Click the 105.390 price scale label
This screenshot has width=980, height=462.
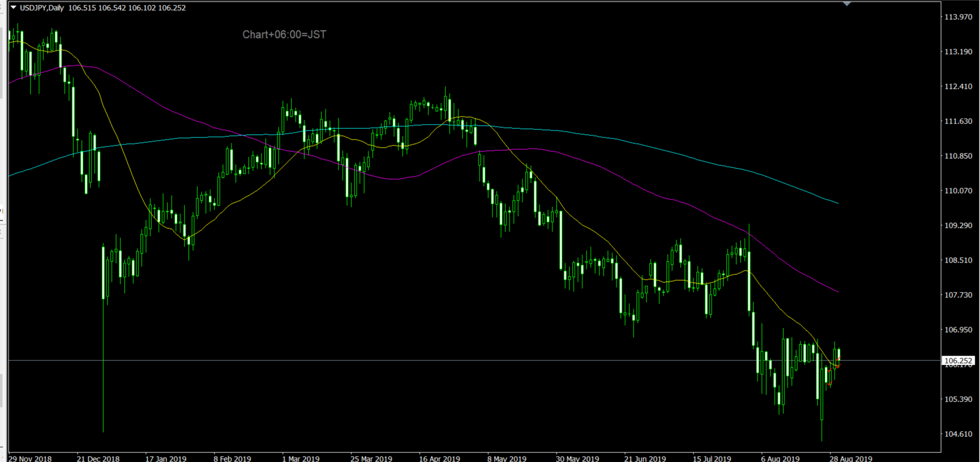click(x=958, y=399)
